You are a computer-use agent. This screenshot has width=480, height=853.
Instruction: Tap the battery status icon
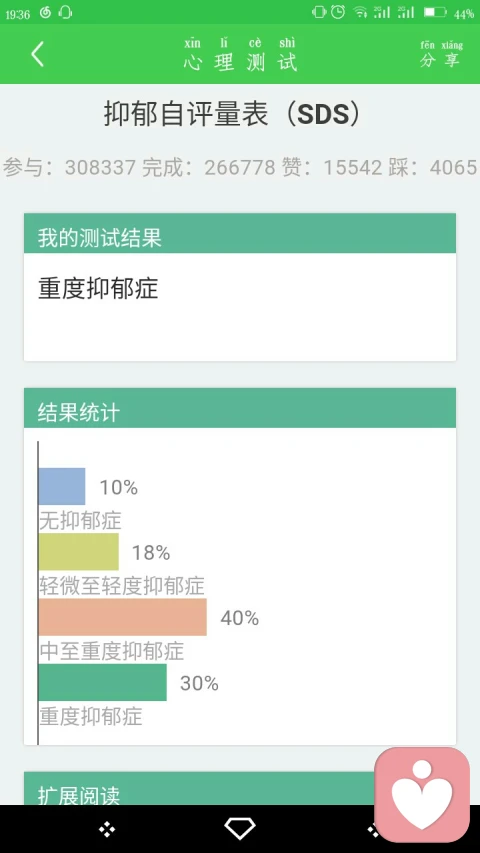pos(435,12)
